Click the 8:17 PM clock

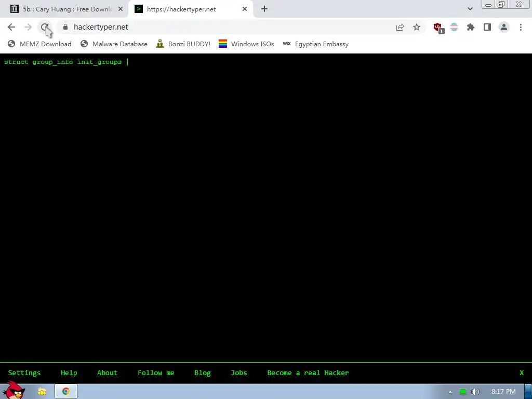coord(503,392)
